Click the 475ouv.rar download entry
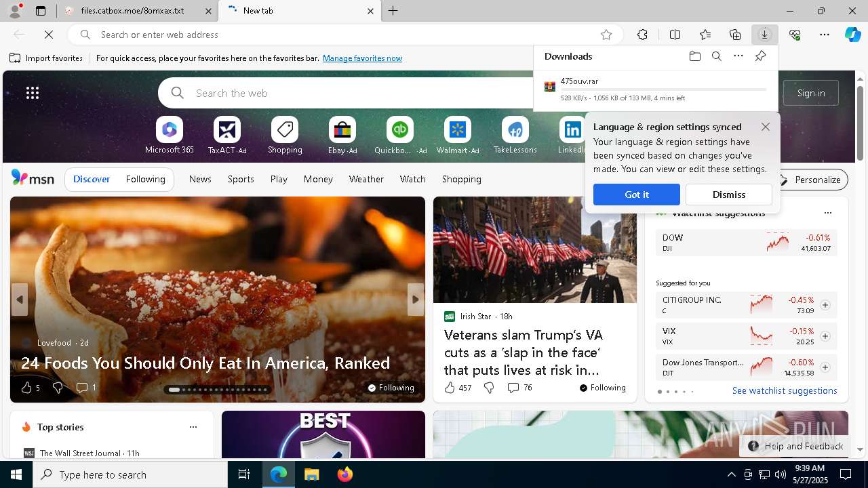The width and height of the screenshot is (868, 488). click(x=656, y=89)
